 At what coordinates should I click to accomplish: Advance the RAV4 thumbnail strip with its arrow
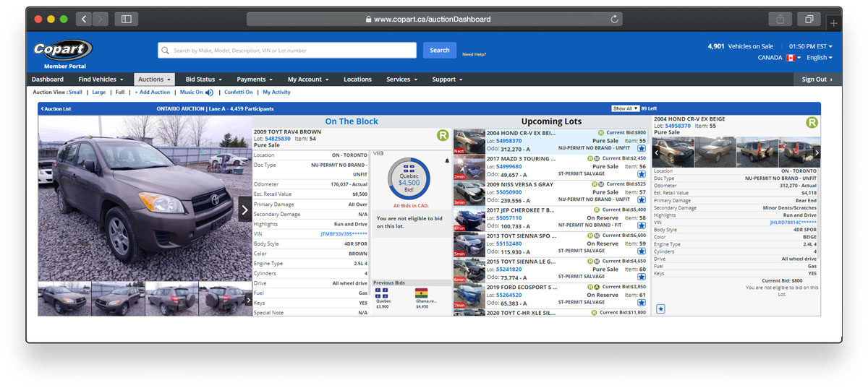coord(249,299)
